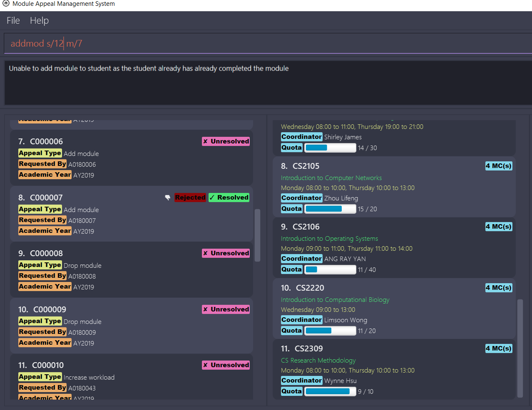
Task: Click the 4 MC(s) badge on CS2106
Action: (499, 227)
